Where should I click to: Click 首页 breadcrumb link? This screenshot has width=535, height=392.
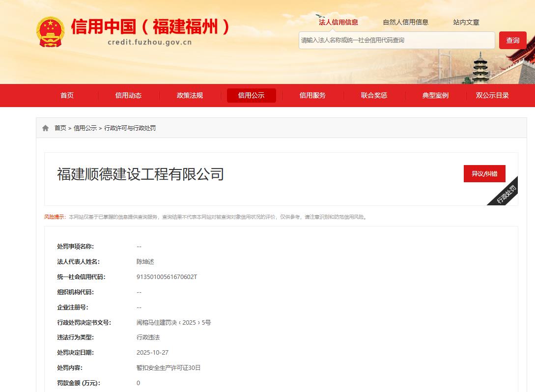(60, 128)
